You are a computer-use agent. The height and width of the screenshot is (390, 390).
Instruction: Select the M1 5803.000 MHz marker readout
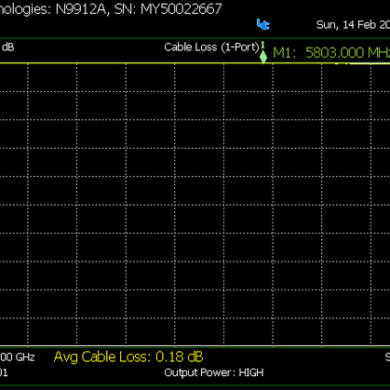[x=331, y=53]
